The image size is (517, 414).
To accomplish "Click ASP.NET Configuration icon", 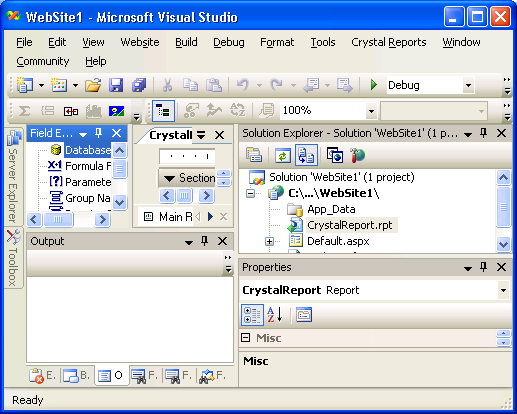I will [x=357, y=155].
